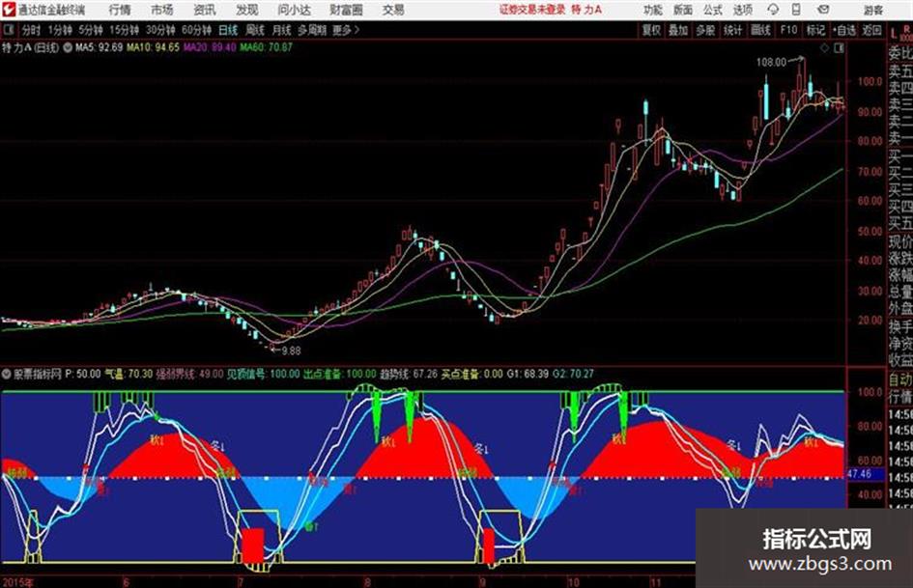Click the mobile phone icon
The image size is (913, 588).
(796, 10)
